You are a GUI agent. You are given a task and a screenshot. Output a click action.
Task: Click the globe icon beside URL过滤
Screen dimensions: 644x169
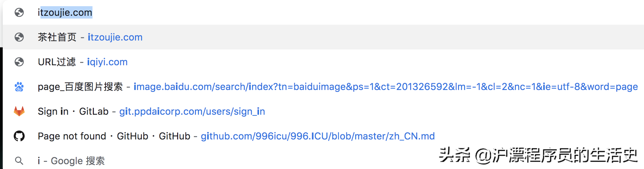tap(19, 62)
